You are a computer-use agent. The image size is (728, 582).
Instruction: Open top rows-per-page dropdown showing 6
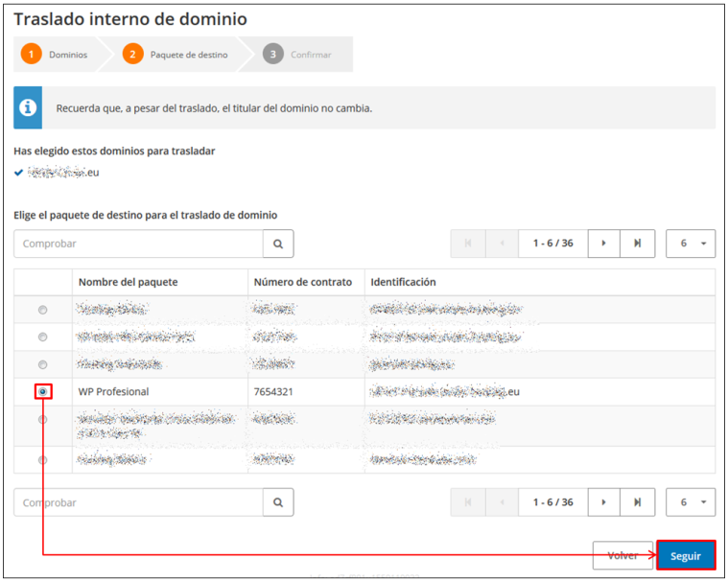(691, 244)
